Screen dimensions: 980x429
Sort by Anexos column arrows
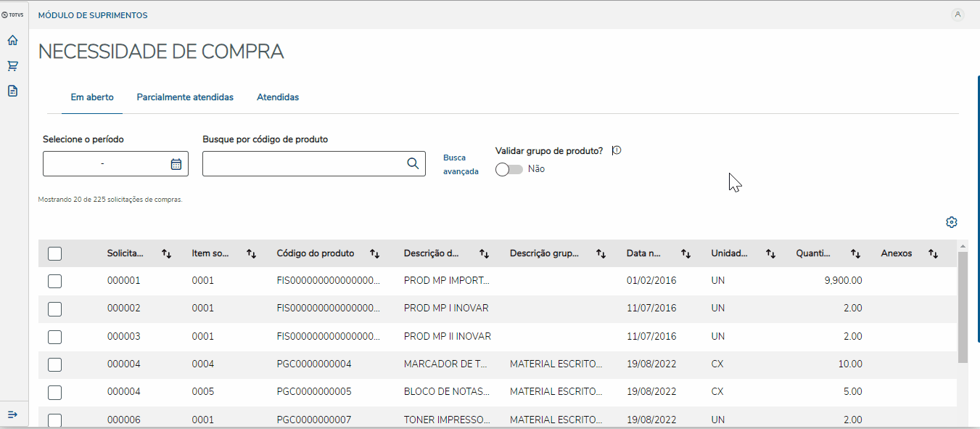[x=933, y=253]
